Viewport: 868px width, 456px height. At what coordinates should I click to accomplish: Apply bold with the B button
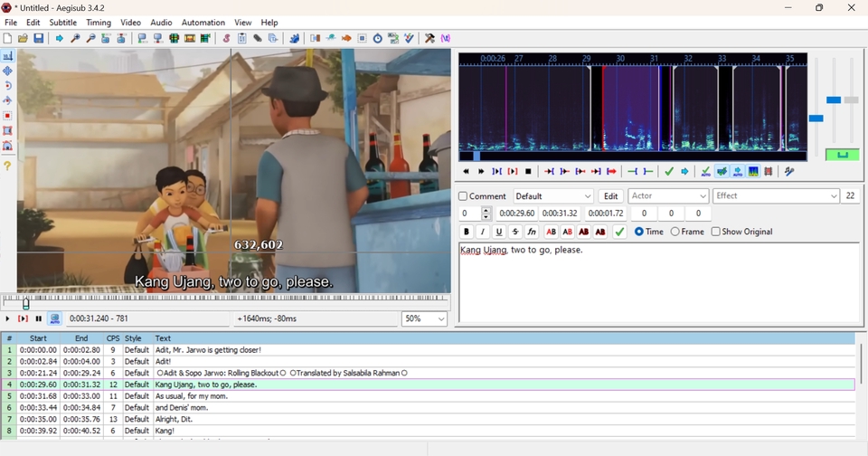[467, 232]
